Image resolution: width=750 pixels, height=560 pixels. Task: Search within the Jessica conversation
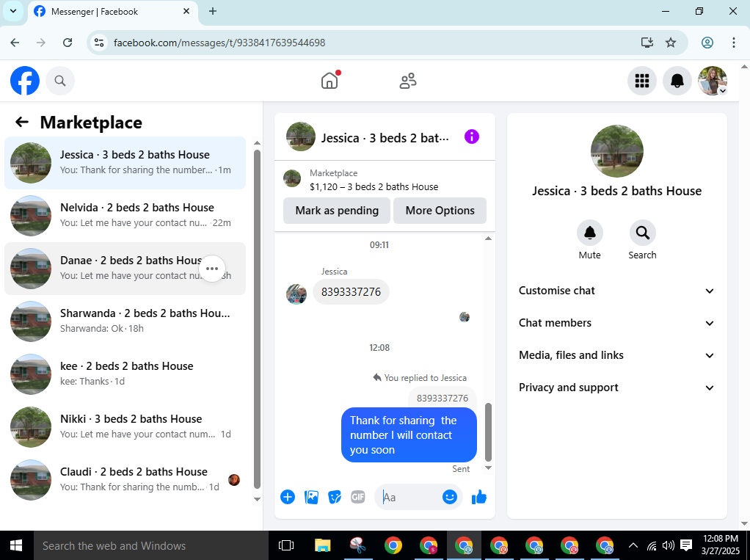point(642,233)
